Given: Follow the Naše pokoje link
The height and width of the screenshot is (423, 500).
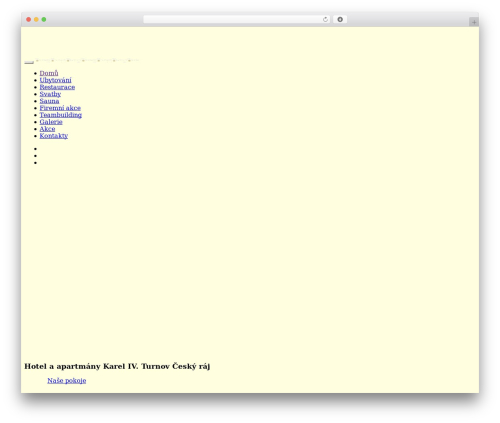Looking at the screenshot, I should (67, 380).
